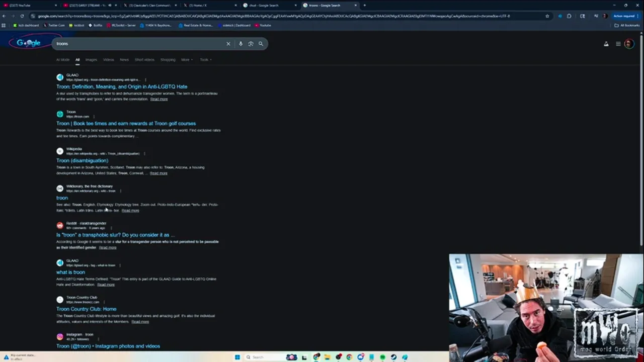Open a new browser tab with plus button
This screenshot has width=644, height=362.
point(364,5)
